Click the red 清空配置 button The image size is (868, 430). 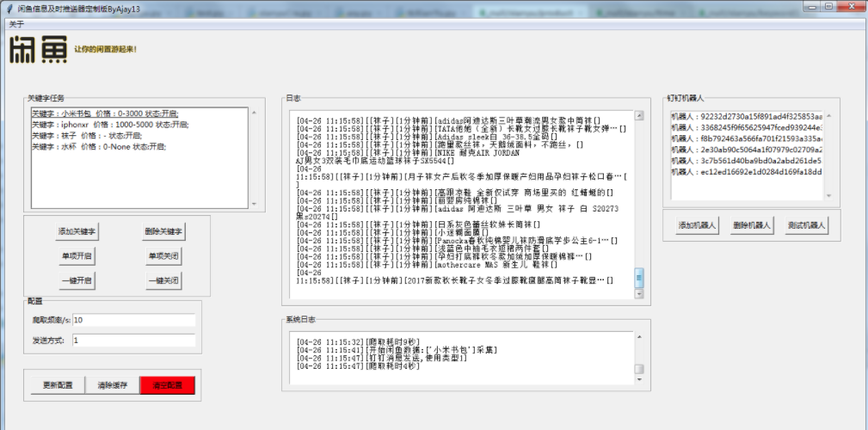167,385
